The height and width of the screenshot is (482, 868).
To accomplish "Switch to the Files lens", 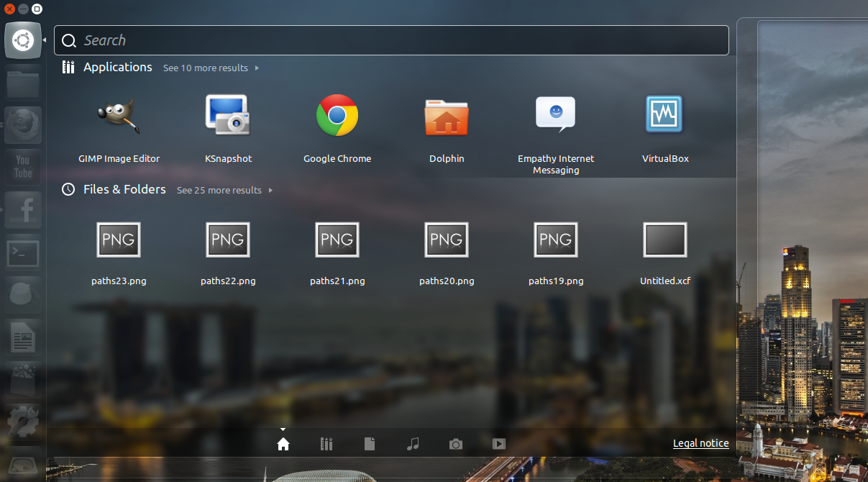I will pyautogui.click(x=370, y=444).
